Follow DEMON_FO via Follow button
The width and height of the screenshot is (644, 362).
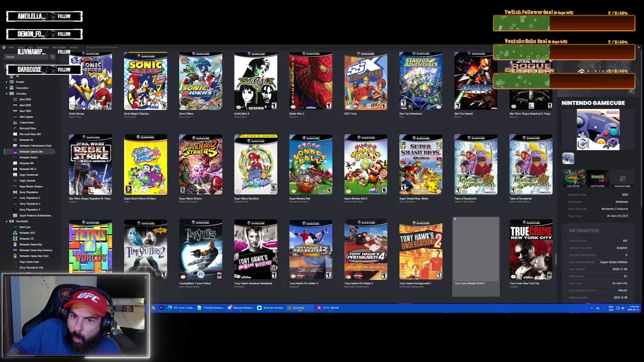coord(64,34)
